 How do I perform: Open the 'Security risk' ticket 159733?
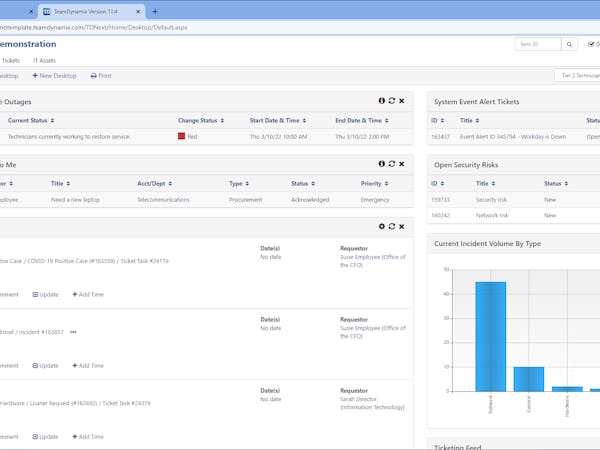tap(491, 200)
